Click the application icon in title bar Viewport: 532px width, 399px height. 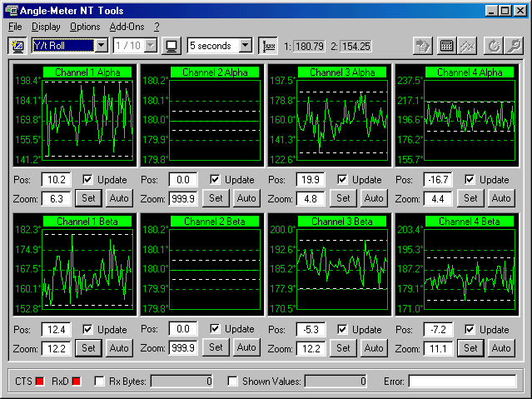coord(12,11)
